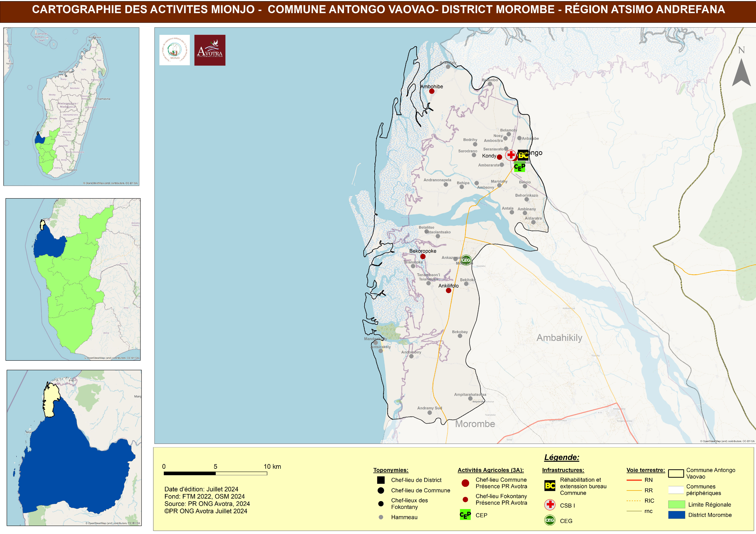Click the District Morombe blue swatch
The image size is (756, 534).
pyautogui.click(x=677, y=515)
